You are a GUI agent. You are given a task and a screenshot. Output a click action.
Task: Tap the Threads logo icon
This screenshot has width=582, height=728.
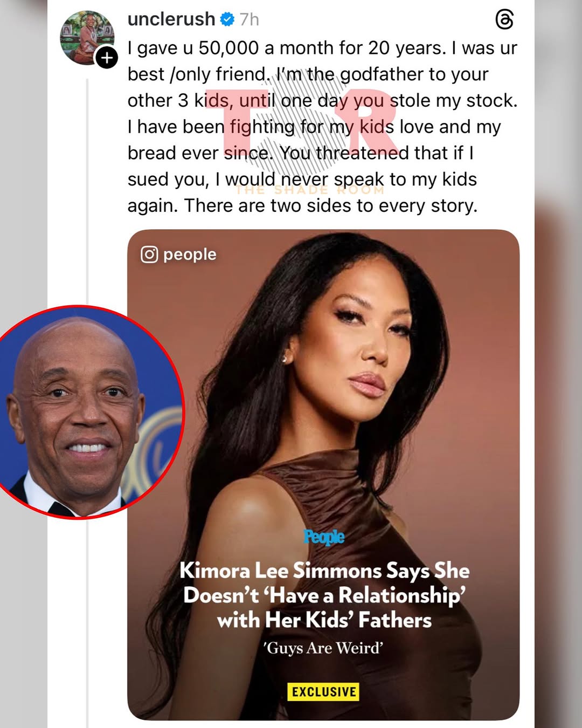(x=504, y=20)
